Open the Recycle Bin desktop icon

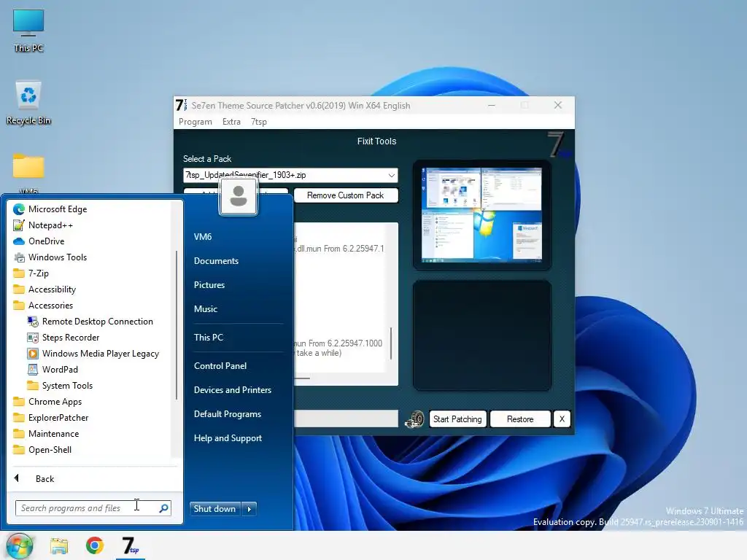(28, 104)
